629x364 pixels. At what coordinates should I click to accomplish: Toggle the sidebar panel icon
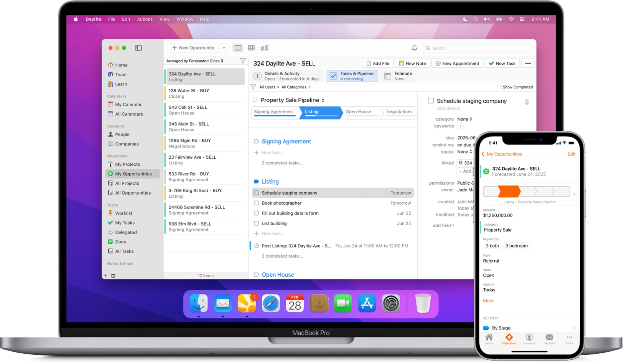pos(138,48)
